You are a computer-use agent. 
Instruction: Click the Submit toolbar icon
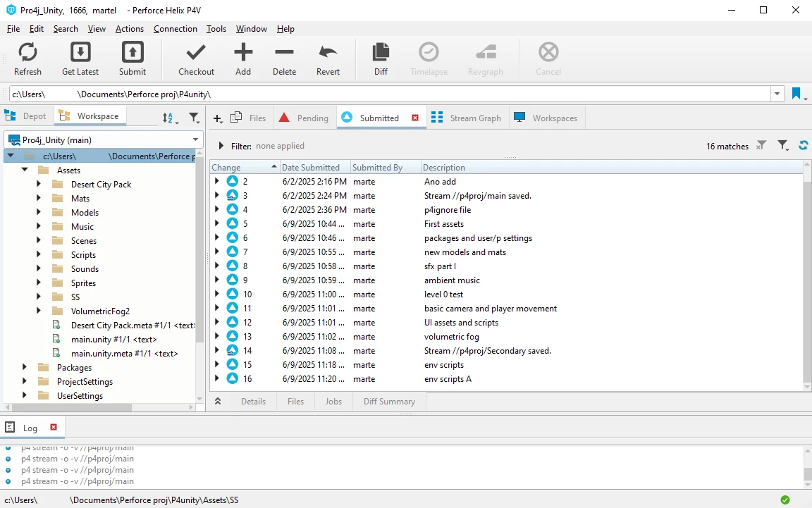click(133, 52)
